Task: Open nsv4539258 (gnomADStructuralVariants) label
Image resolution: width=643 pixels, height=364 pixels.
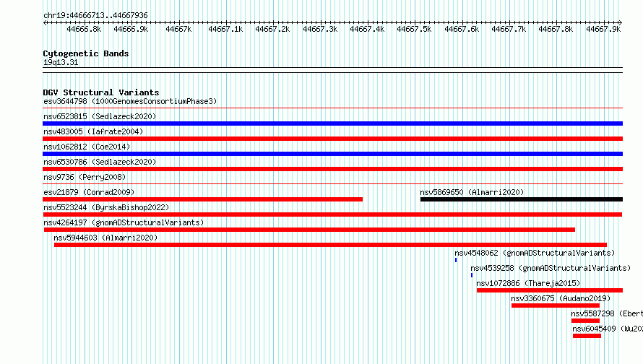Action: pos(551,268)
